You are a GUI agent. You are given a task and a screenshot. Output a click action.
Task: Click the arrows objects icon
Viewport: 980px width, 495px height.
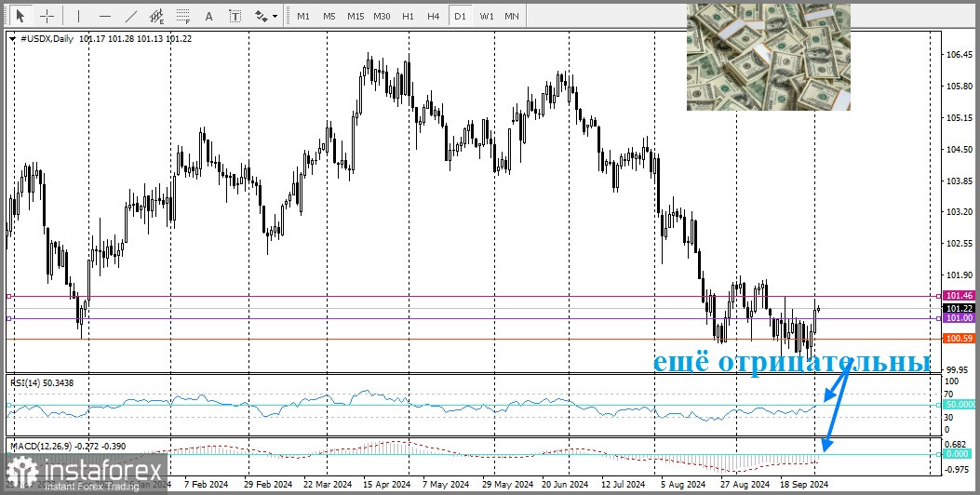coord(262,16)
